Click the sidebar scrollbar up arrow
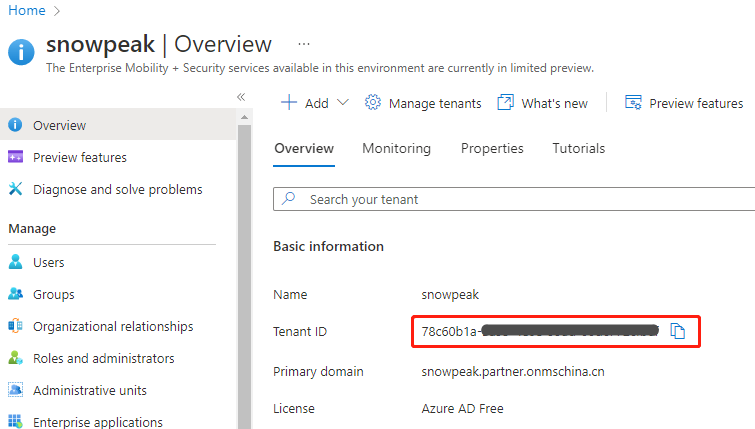The image size is (755, 429). [x=245, y=117]
